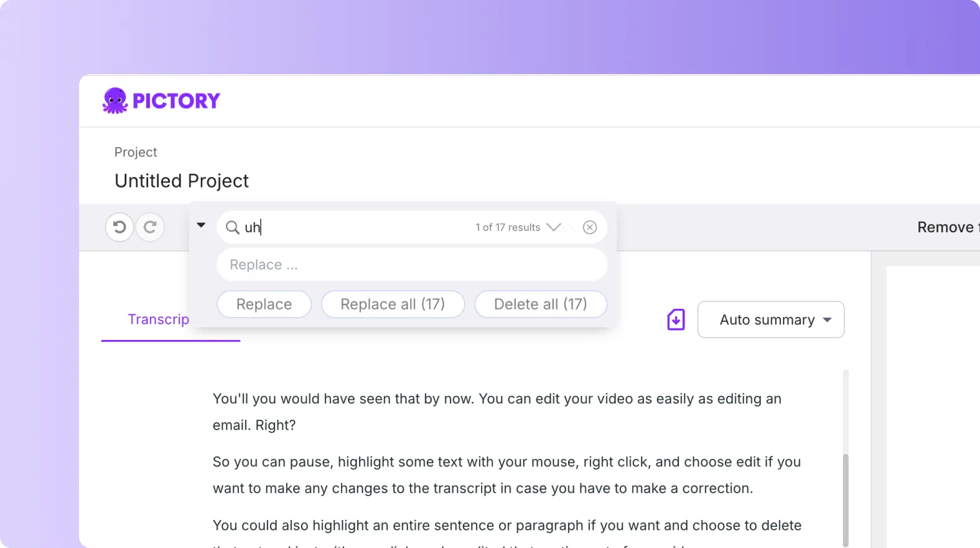Go to previous search result chevron

[569, 227]
